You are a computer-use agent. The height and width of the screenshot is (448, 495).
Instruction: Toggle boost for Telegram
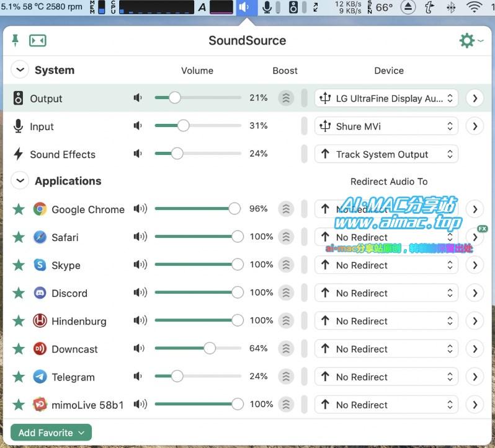286,377
